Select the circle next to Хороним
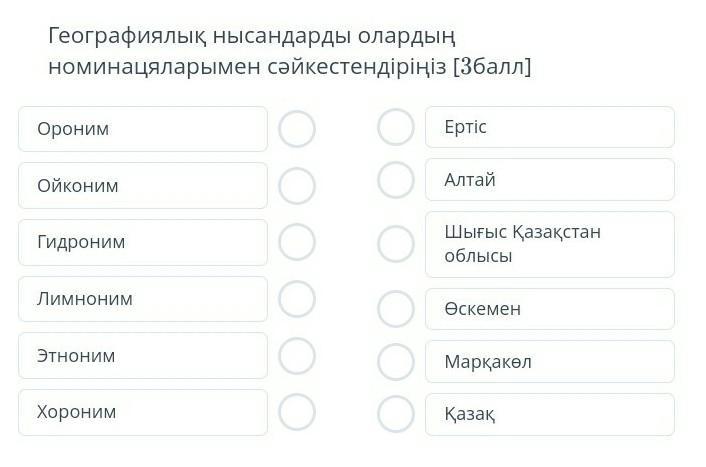Viewport: 706px width, 467px height. tap(297, 411)
